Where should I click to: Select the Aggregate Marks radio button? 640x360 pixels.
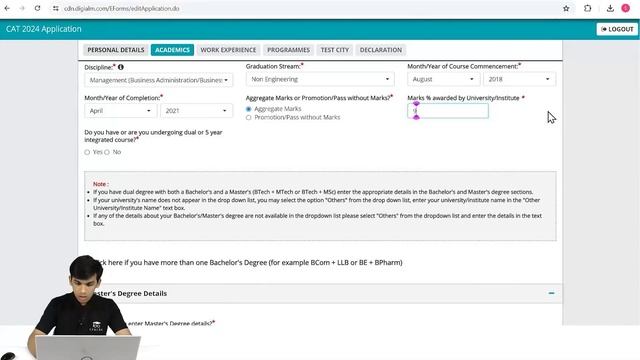249,109
